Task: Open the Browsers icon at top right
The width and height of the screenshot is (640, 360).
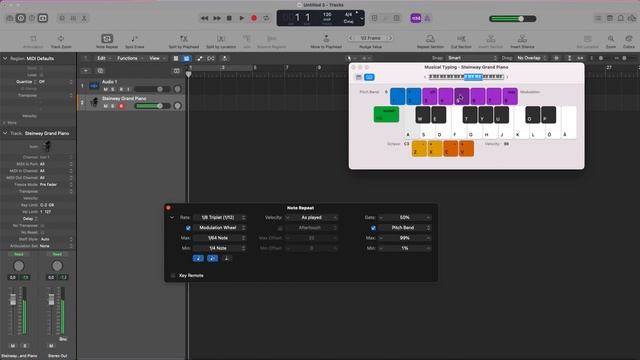Action: [632, 18]
